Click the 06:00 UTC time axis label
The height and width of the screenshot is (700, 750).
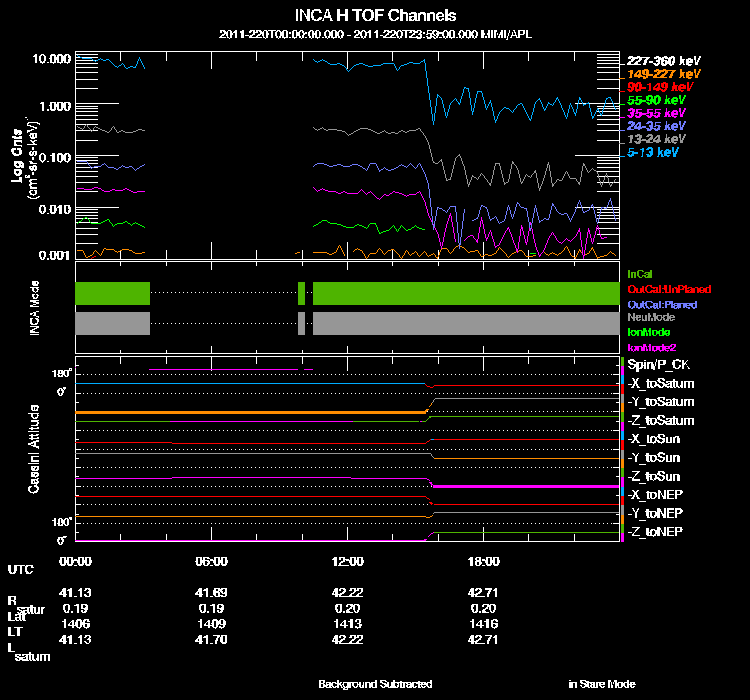(x=211, y=561)
